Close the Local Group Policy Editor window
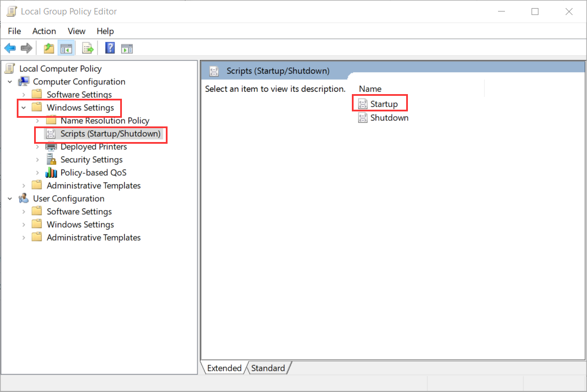 (x=569, y=12)
